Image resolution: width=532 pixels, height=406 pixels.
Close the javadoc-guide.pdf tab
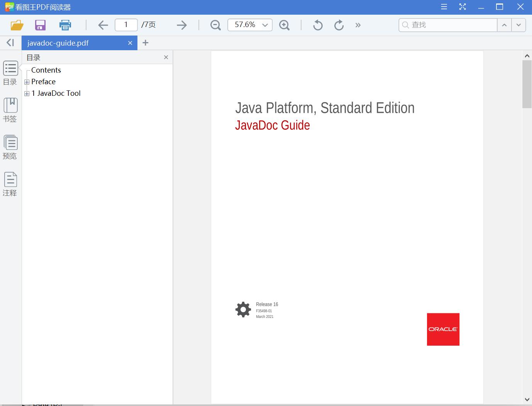[x=130, y=43]
